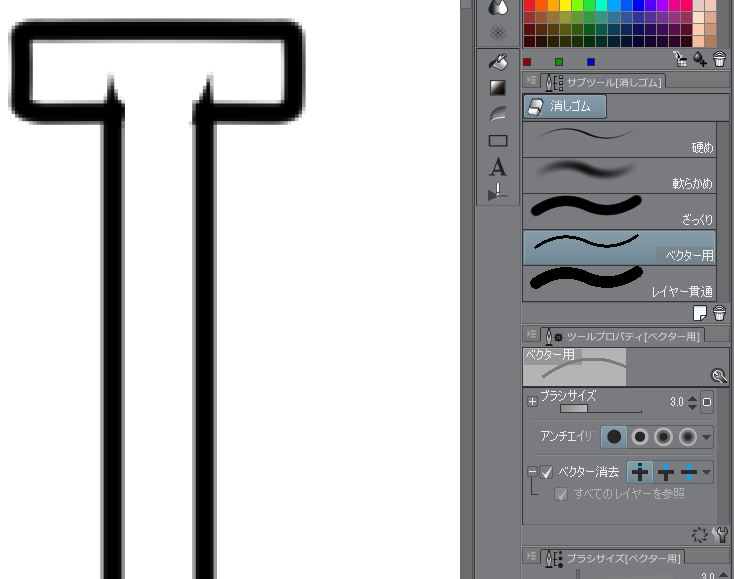The width and height of the screenshot is (734, 579).
Task: Switch to ツールプロパティ[ベクター用] tab
Action: pos(622,336)
